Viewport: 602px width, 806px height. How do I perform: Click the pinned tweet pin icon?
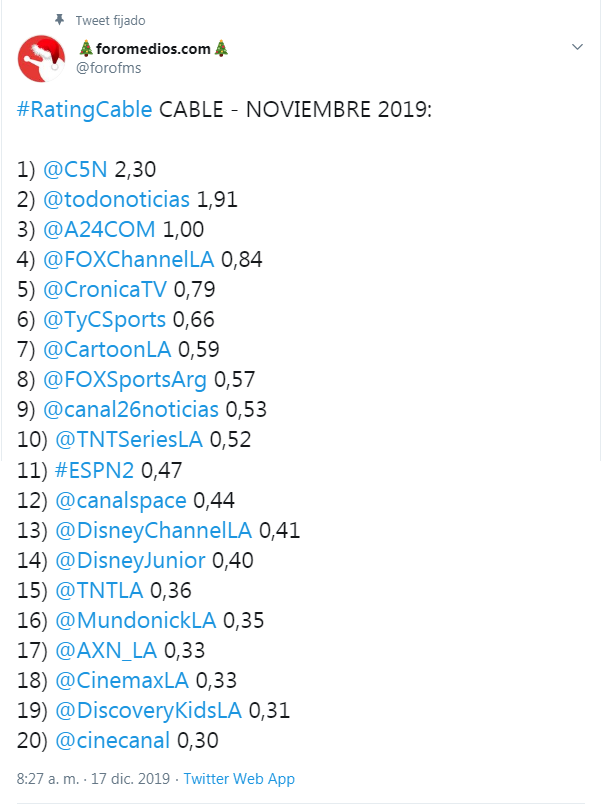pos(60,19)
